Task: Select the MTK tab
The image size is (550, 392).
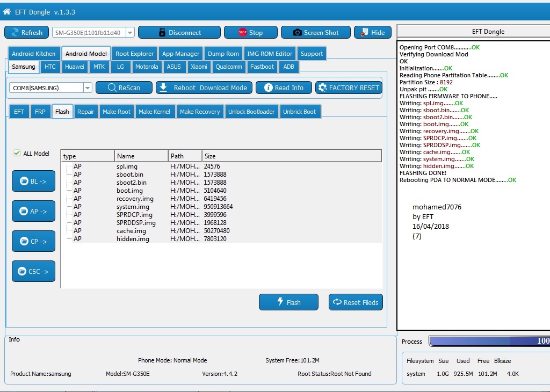Action: (99, 67)
